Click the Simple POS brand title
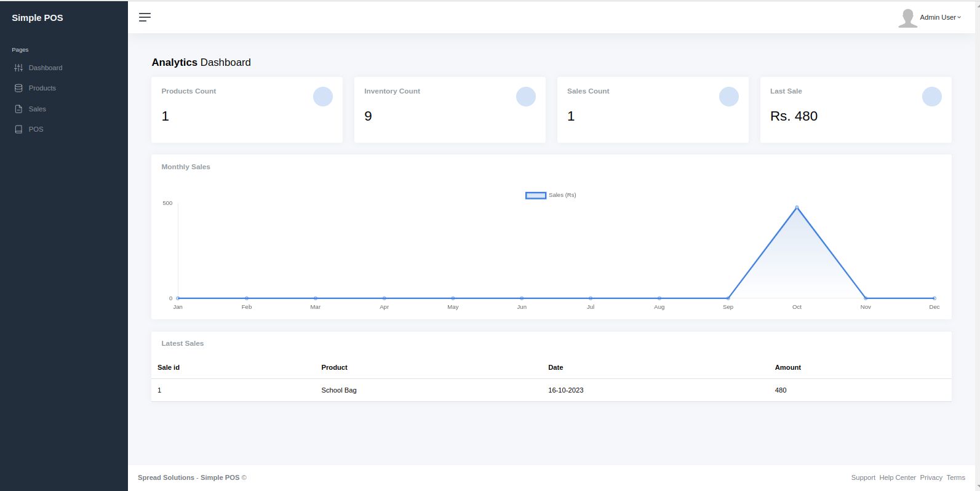This screenshot has height=491, width=980. pyautogui.click(x=38, y=18)
